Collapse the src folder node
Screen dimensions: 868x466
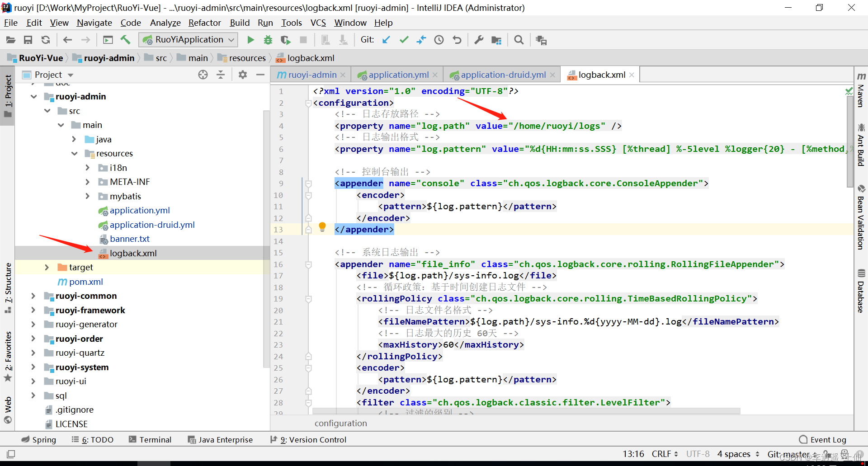[x=47, y=111]
